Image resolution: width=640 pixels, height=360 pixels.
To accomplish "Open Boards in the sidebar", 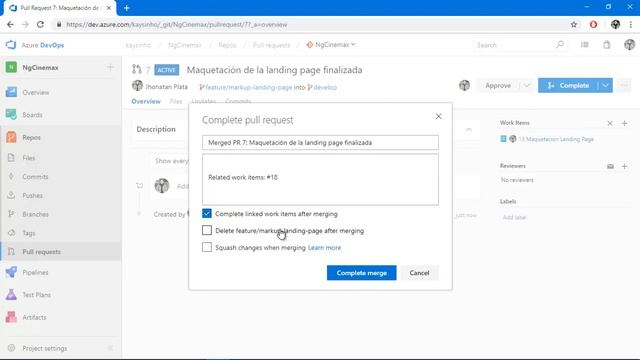I will tap(32, 115).
